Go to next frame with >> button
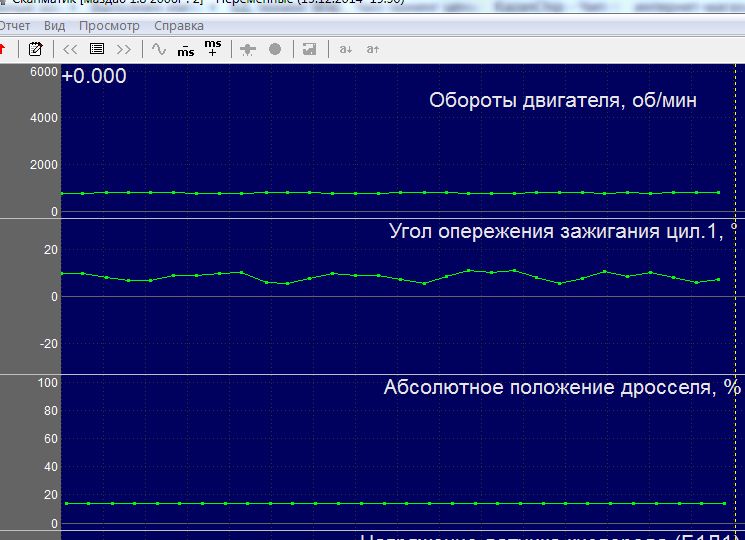 (124, 49)
